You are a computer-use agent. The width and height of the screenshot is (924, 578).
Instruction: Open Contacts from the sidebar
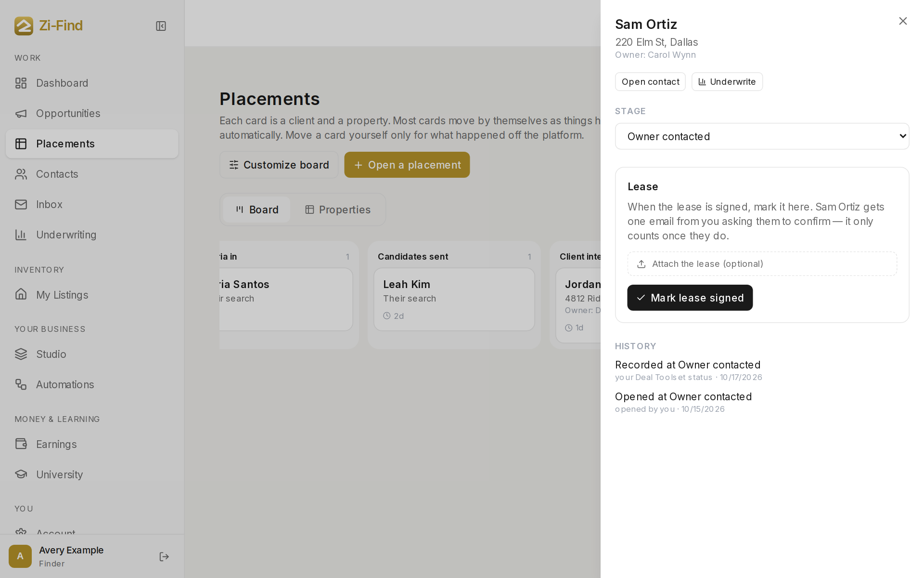pos(92,174)
